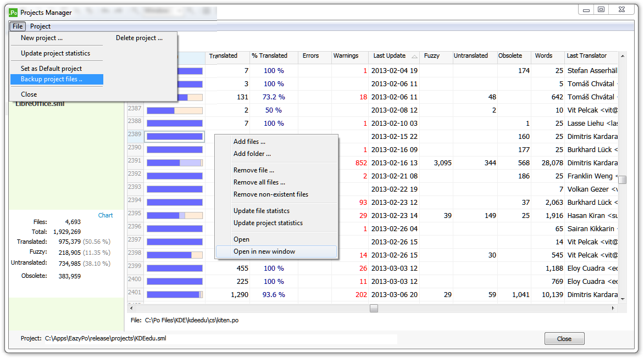
Task: Select Set as Default project
Action: [x=51, y=69]
